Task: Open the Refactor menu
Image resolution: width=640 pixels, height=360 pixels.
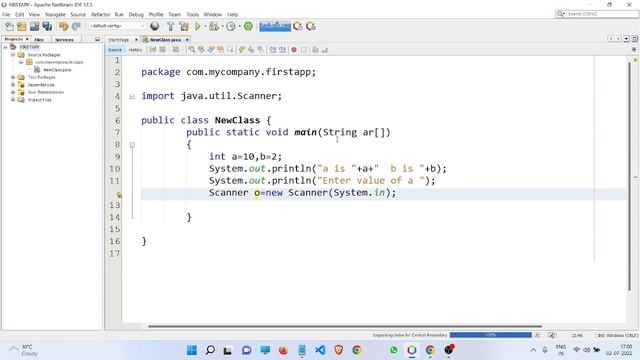Action: pyautogui.click(x=100, y=14)
